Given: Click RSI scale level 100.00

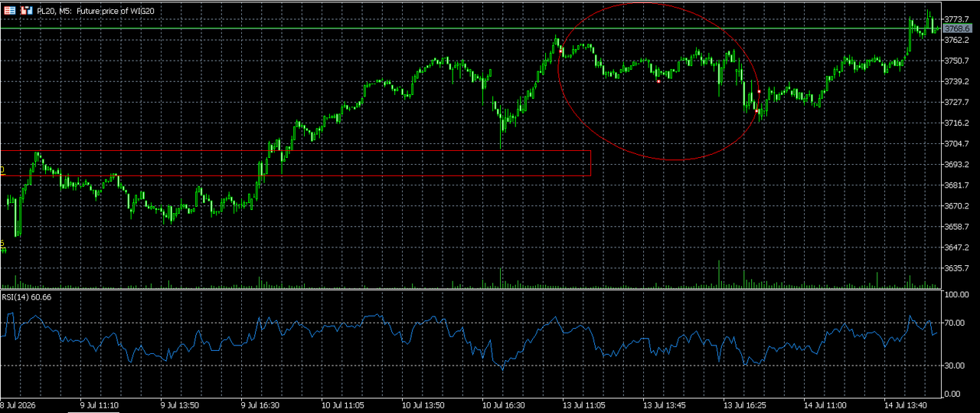Looking at the screenshot, I should click(957, 294).
